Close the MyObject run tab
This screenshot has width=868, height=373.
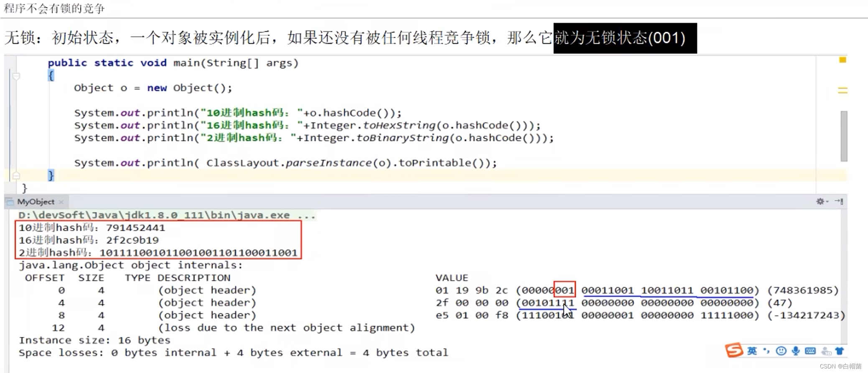(61, 202)
